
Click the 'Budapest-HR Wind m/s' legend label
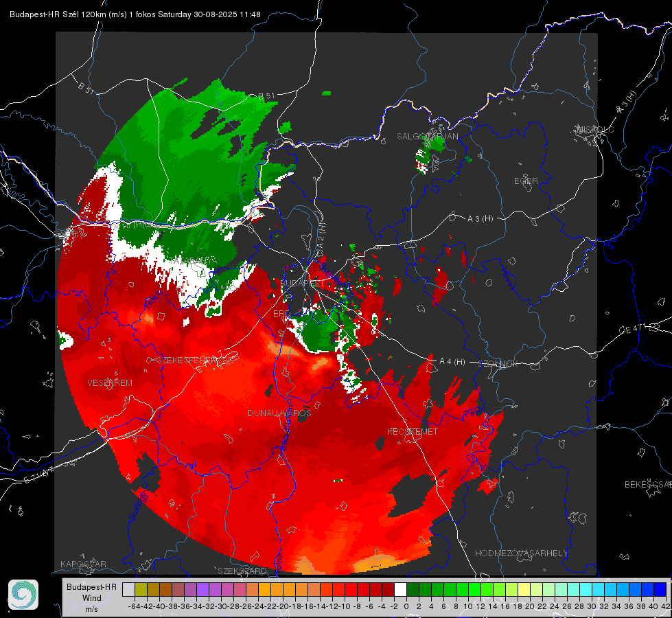point(92,598)
